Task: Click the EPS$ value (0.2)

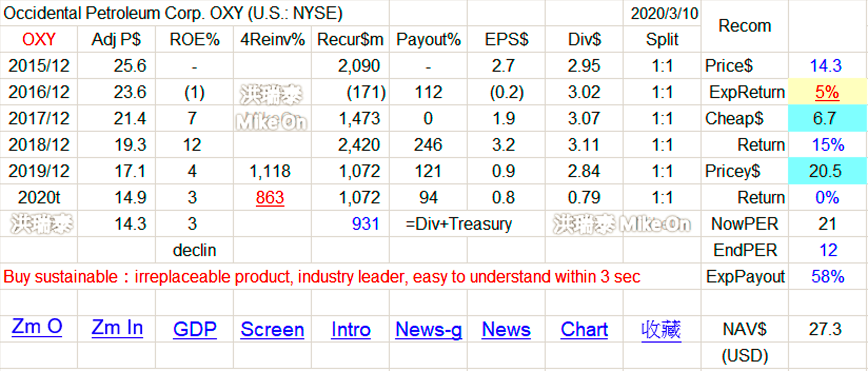Action: [507, 93]
